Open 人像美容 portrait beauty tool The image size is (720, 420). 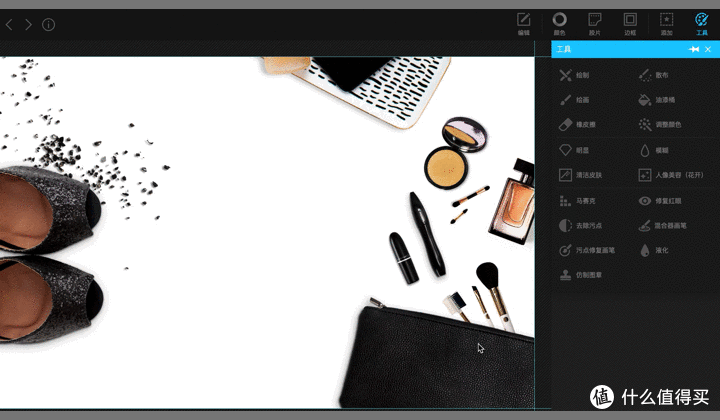pos(671,175)
